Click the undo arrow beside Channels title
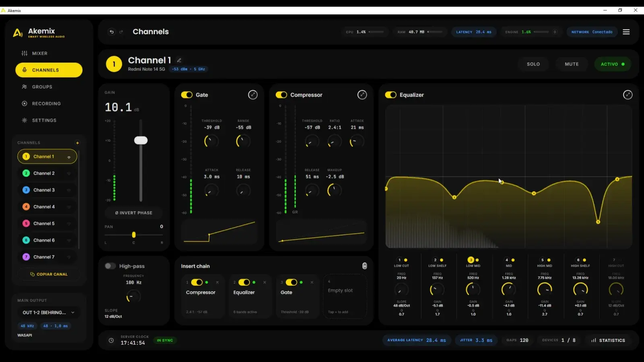Image resolution: width=644 pixels, height=362 pixels. pos(111,32)
